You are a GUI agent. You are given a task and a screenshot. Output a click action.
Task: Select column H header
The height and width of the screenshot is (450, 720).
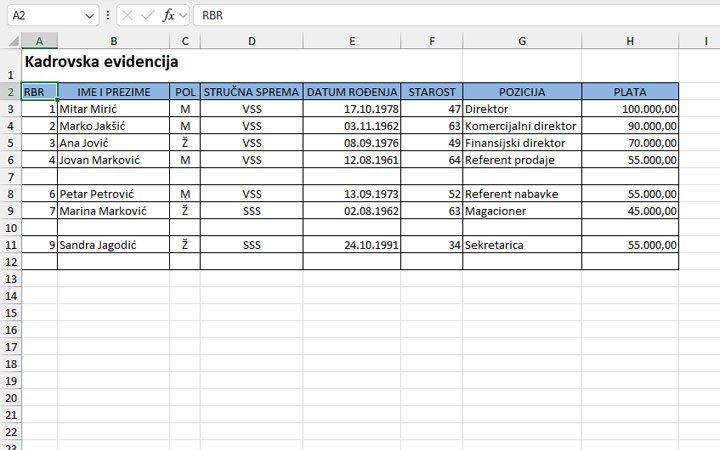click(x=630, y=40)
